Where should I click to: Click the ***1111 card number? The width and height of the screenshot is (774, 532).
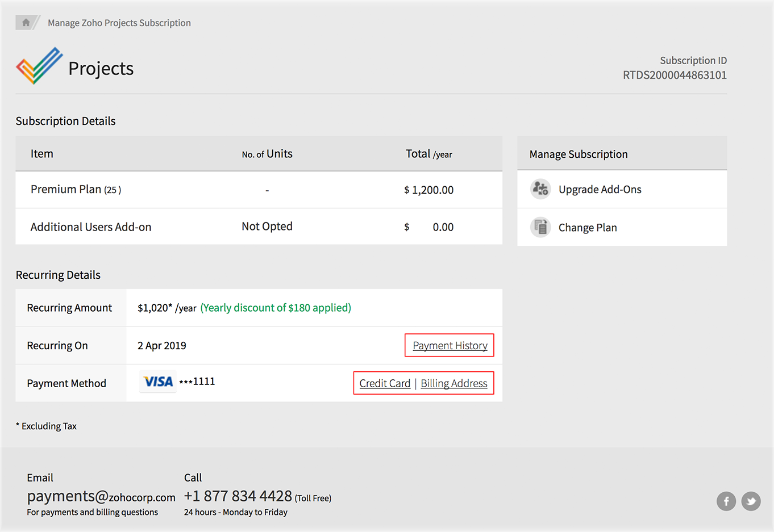(197, 382)
